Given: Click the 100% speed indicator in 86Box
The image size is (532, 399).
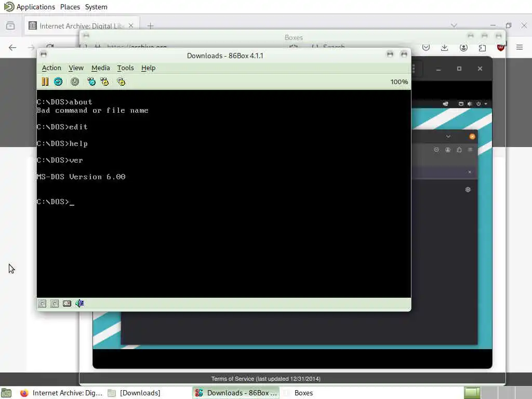Looking at the screenshot, I should [399, 82].
